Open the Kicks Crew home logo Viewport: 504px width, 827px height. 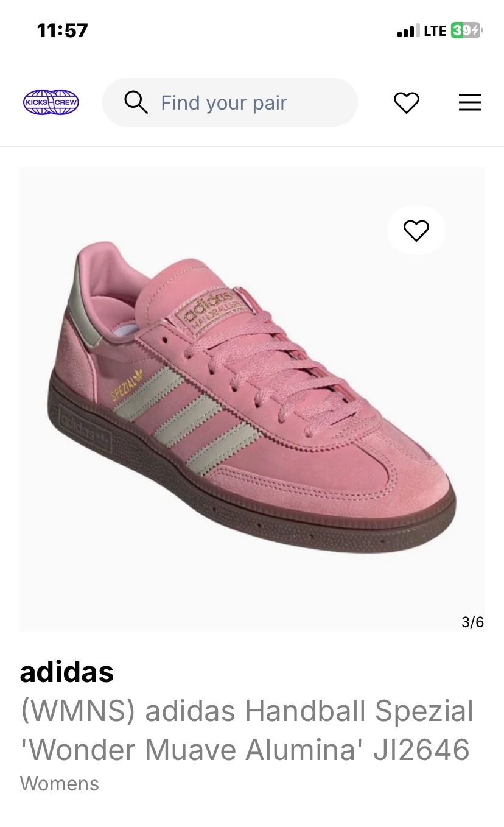51,102
